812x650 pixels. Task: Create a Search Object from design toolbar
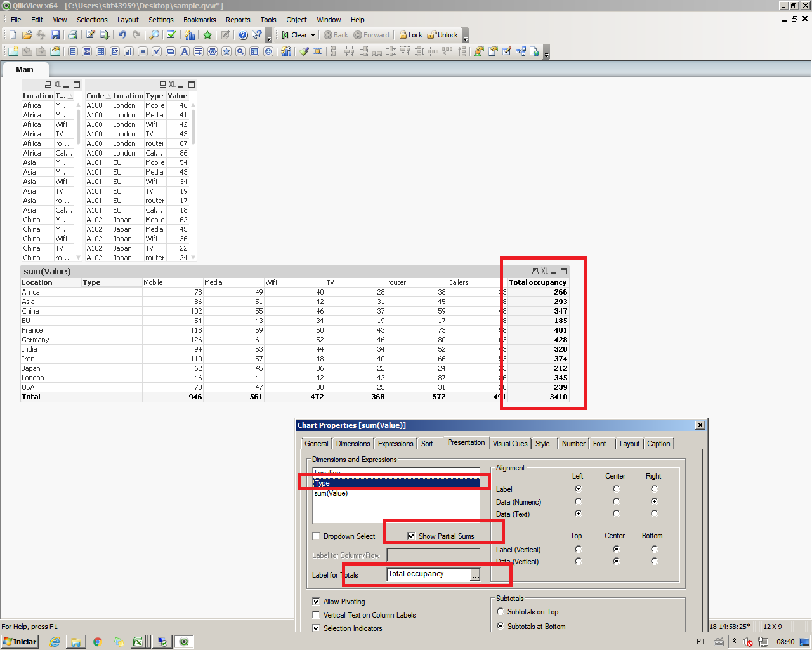240,51
